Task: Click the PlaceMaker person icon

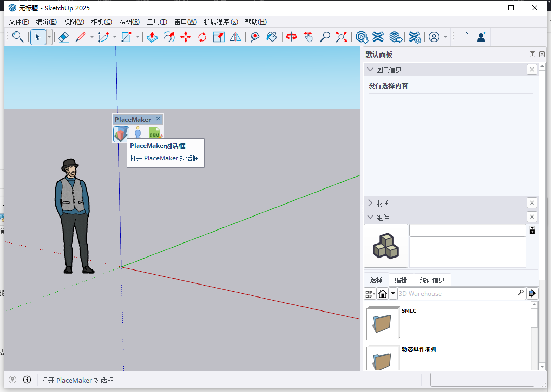Action: point(137,131)
